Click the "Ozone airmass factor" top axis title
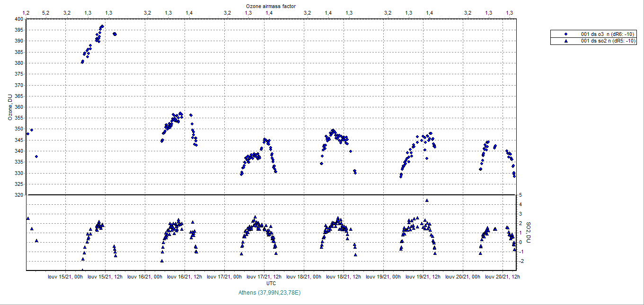Screen dimensions: 644x305 [270, 5]
